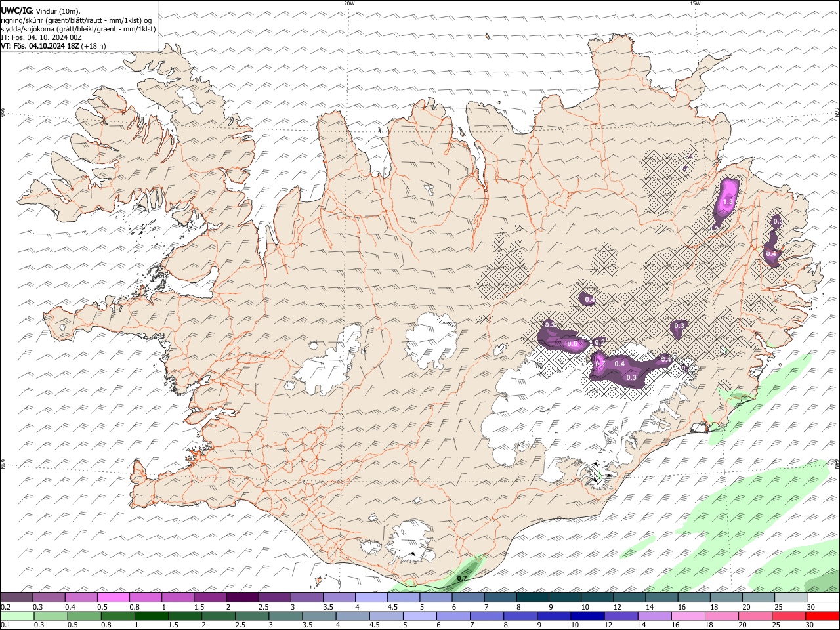Select the dark blue 10 swatch in bottom row
Screen dimensions: 840x630
click(587, 616)
